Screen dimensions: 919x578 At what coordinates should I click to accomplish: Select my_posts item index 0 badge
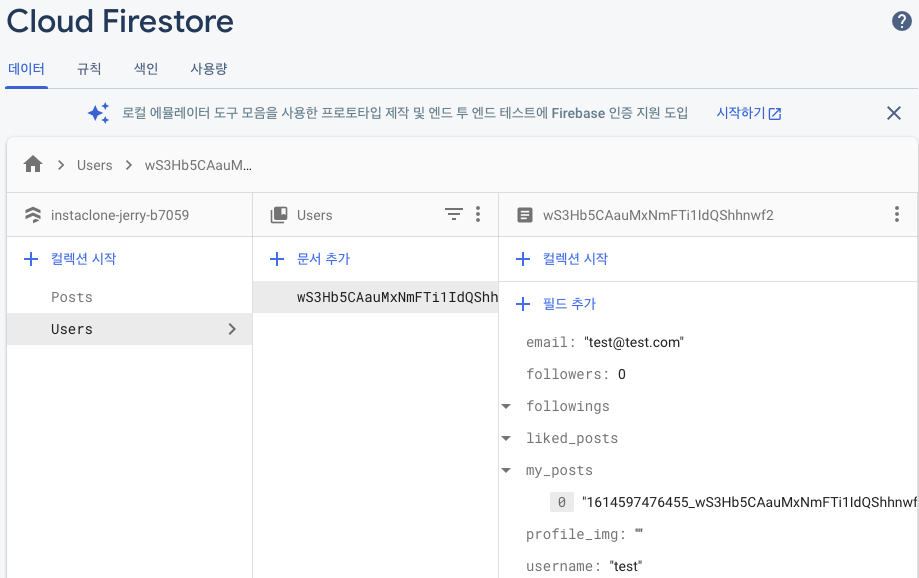click(561, 502)
